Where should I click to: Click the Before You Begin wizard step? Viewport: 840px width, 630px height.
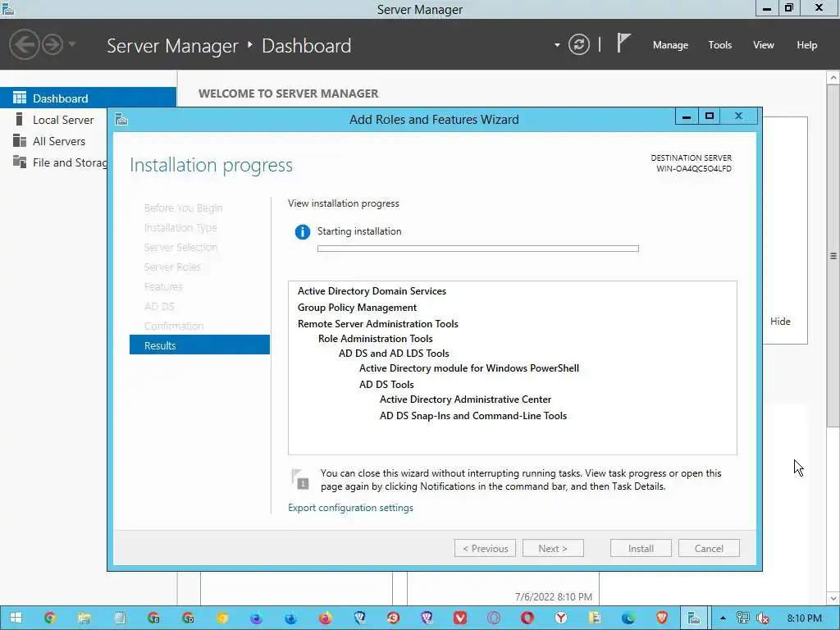coord(183,208)
